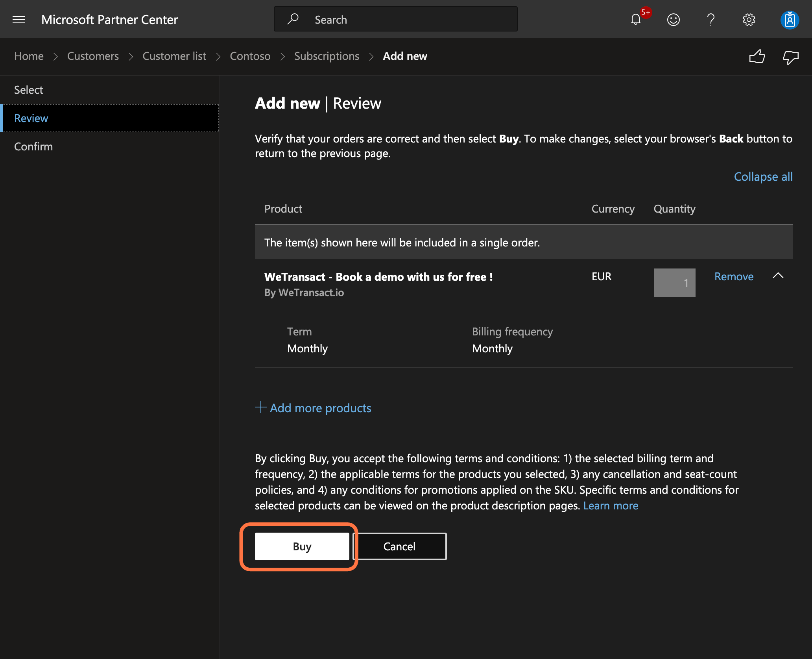This screenshot has width=812, height=659.
Task: Click the Buy button
Action: (302, 546)
